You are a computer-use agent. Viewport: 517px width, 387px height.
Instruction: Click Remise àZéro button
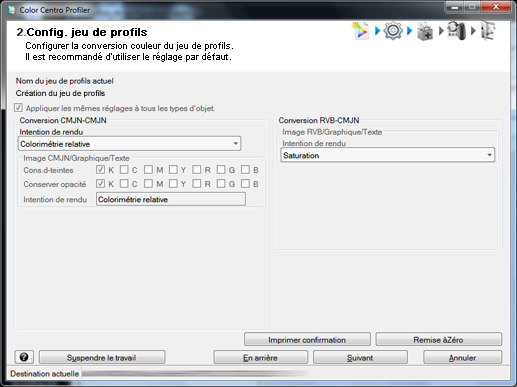coord(439,340)
